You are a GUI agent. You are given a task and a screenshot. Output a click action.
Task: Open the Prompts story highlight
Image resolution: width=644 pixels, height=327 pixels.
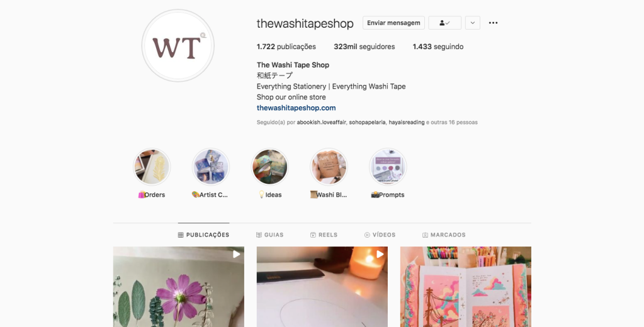point(388,167)
